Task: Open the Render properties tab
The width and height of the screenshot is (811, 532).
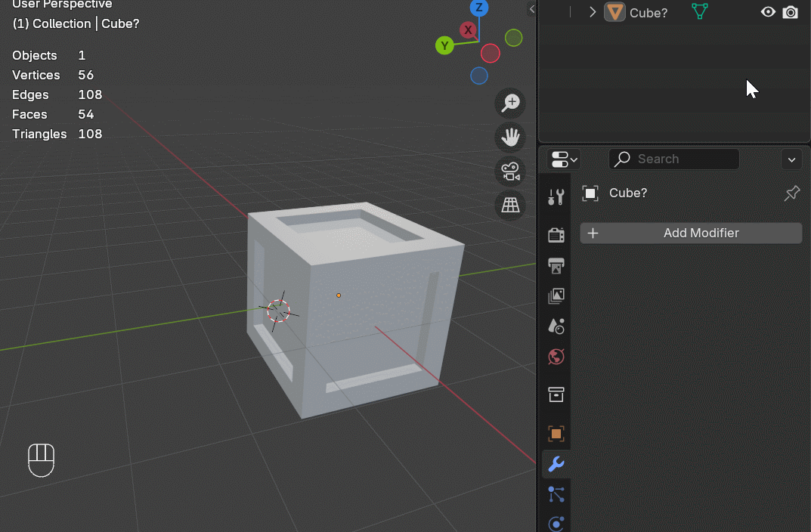Action: (x=556, y=234)
